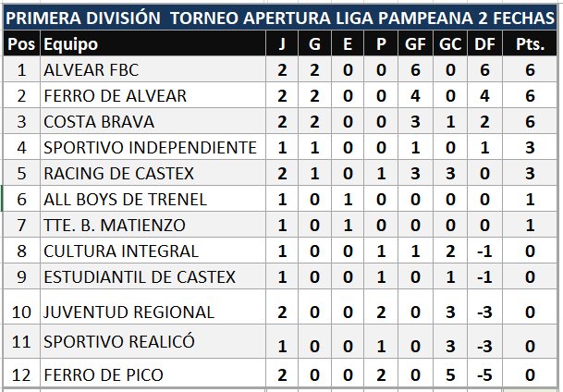Click the DF column header
563x392 pixels.
tap(483, 44)
